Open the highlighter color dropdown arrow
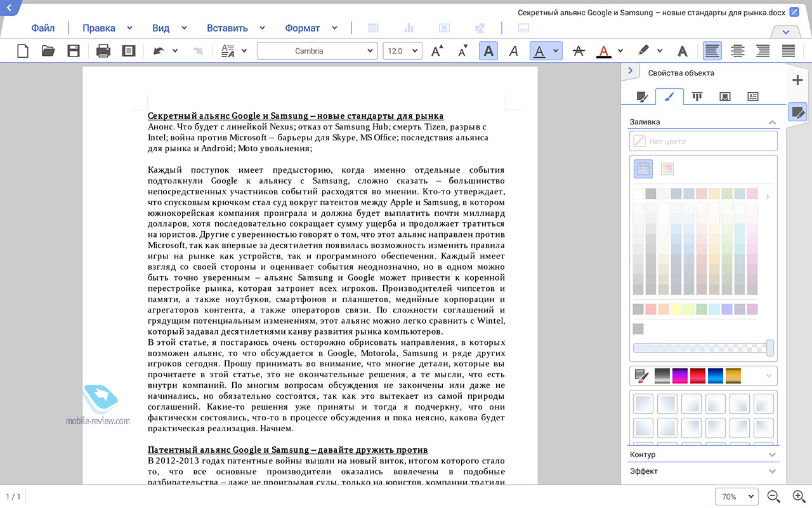 [x=660, y=51]
